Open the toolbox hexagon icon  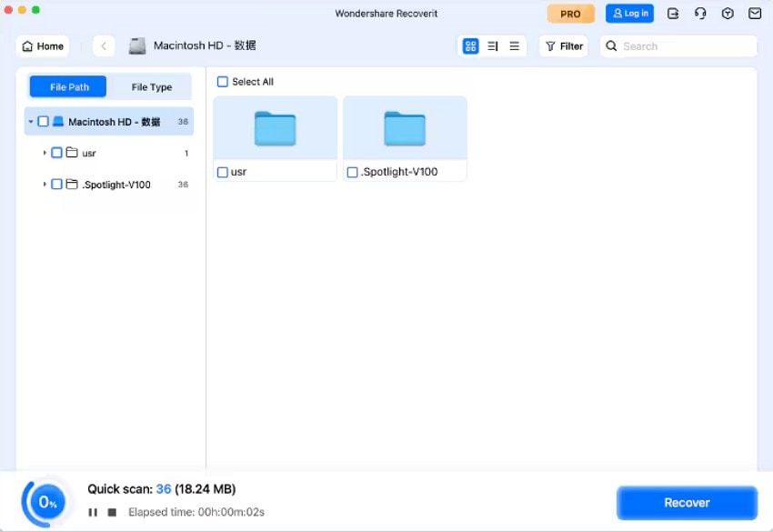728,14
